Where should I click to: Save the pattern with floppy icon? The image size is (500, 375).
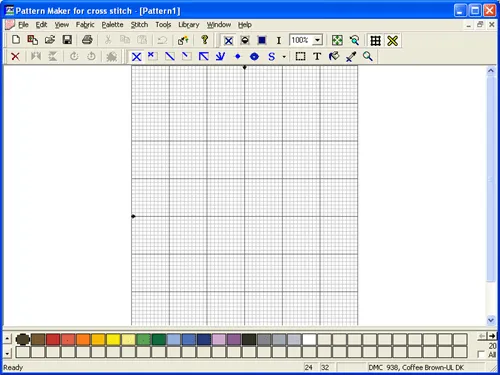(67, 40)
